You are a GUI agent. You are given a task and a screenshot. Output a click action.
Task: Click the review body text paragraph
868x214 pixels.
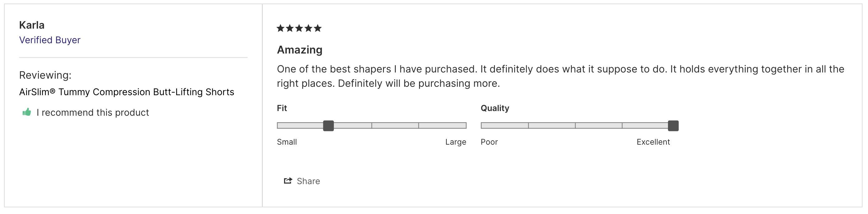(x=560, y=76)
